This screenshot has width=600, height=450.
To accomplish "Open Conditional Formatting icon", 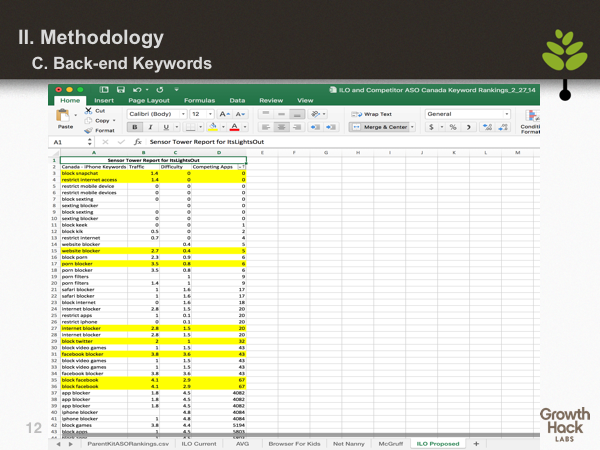I will tap(532, 116).
